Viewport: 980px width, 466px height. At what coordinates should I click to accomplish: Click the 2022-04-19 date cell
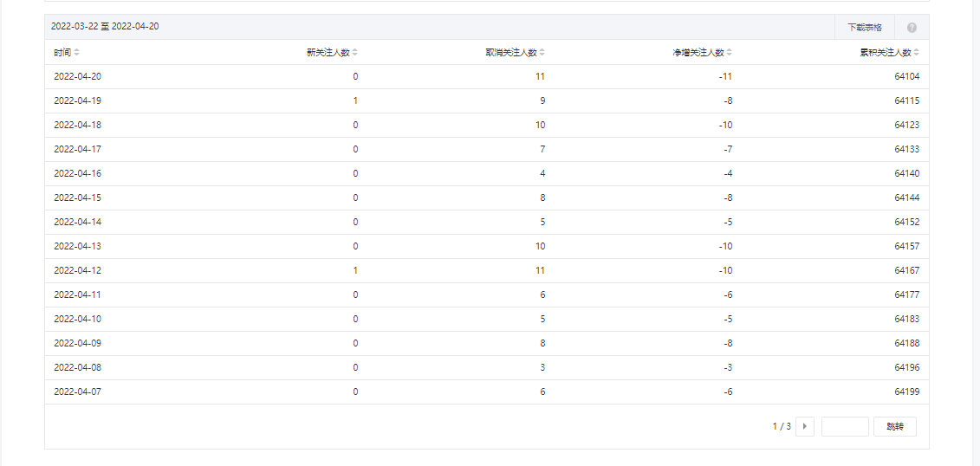(x=77, y=100)
